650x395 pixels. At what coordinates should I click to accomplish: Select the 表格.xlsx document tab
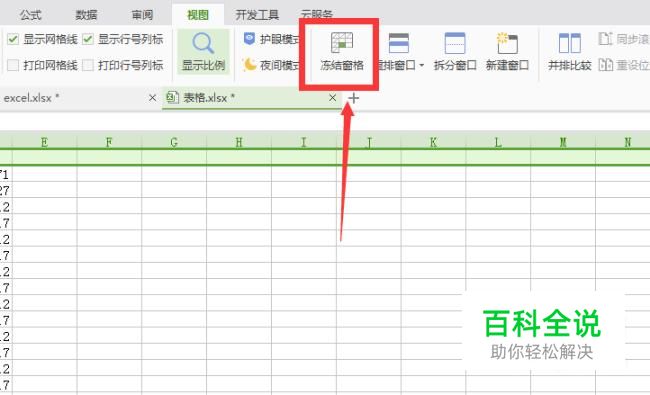(x=252, y=98)
